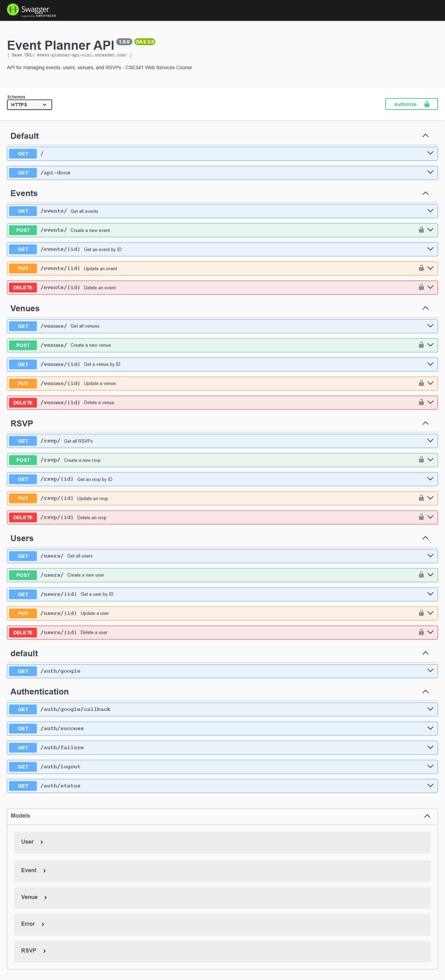Open the Authorize button
This screenshot has width=445, height=980.
pos(411,104)
